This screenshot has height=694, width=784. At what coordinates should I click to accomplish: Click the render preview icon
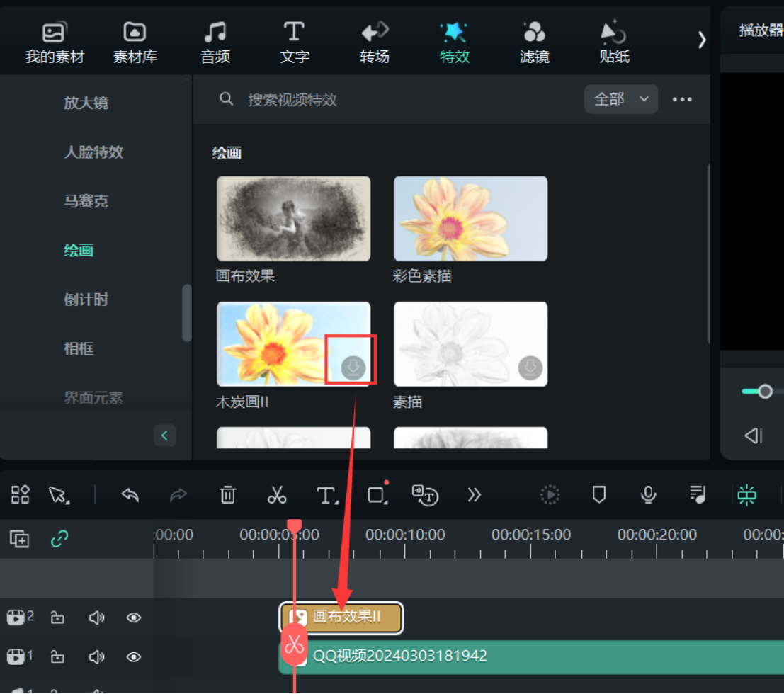pos(550,495)
